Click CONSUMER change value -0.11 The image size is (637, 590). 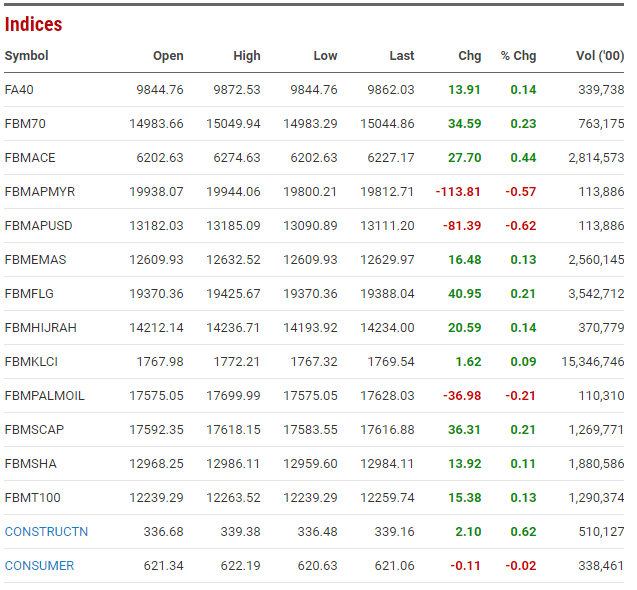pyautogui.click(x=466, y=566)
